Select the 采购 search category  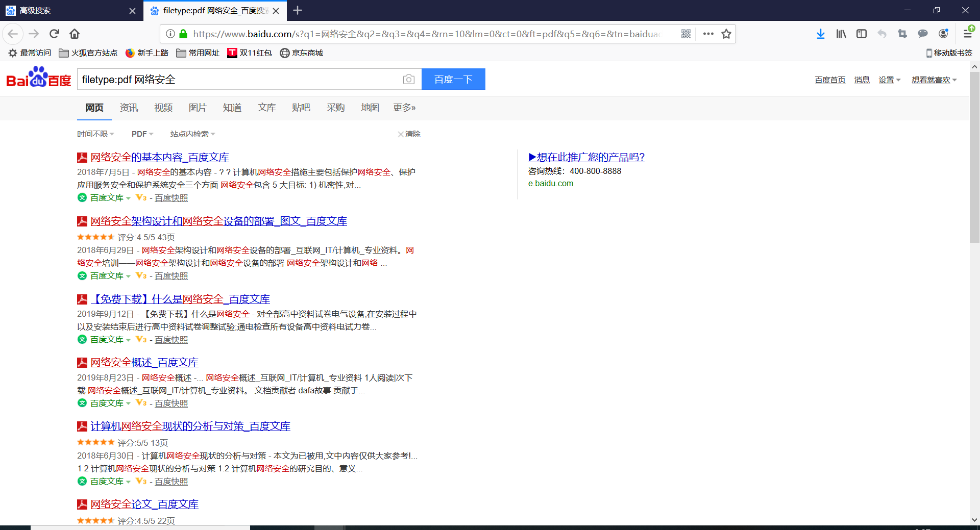coord(335,108)
